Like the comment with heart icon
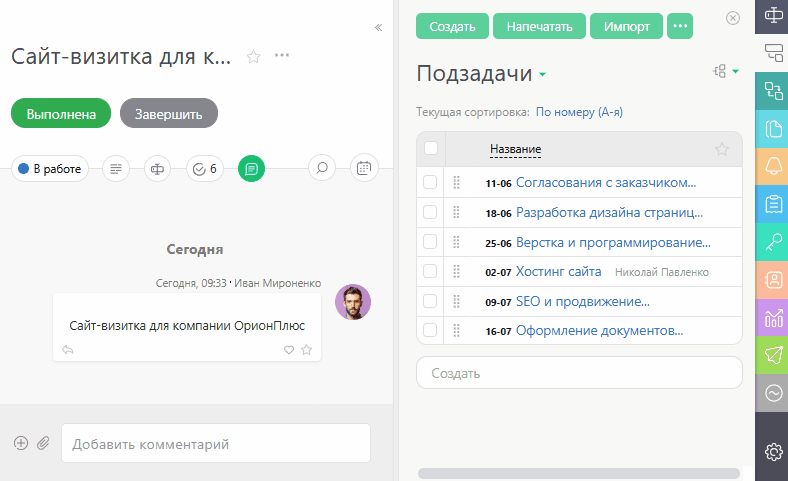 coord(289,350)
